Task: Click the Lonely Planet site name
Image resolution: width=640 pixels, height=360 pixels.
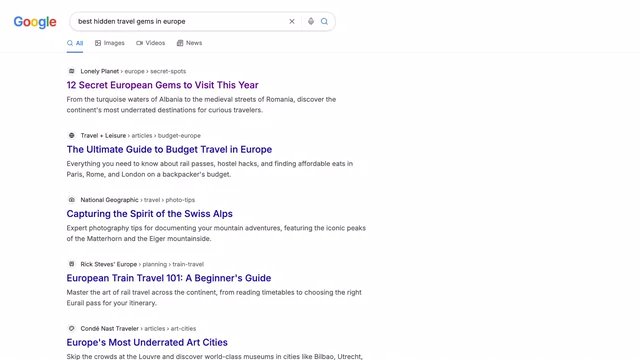Action: point(100,71)
